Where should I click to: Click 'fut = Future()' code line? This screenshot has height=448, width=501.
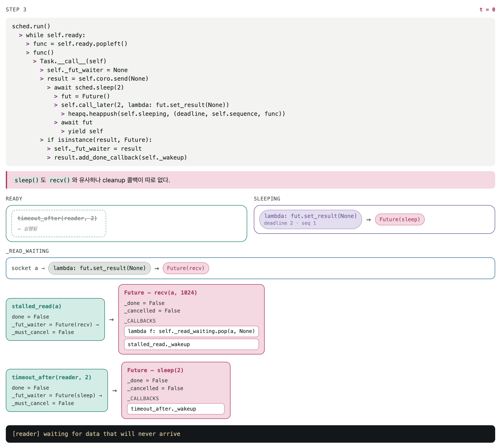85,96
